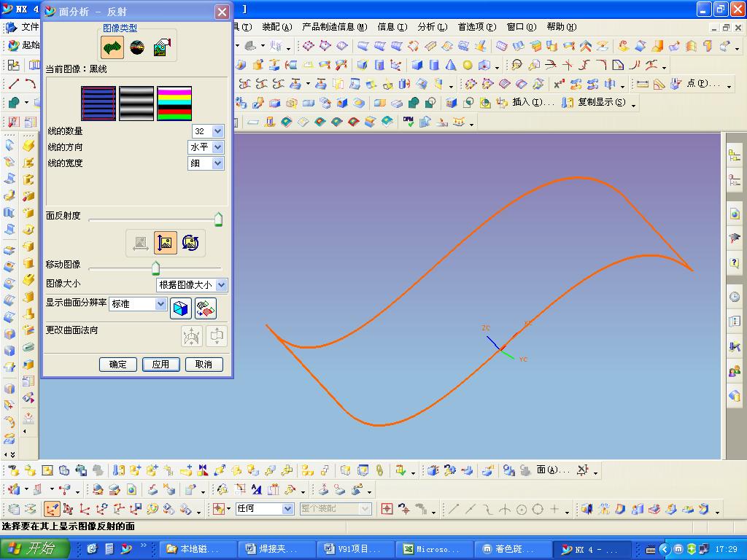Viewport: 747px width, 560px height.
Task: Choose the image file type icon
Action: [163, 47]
